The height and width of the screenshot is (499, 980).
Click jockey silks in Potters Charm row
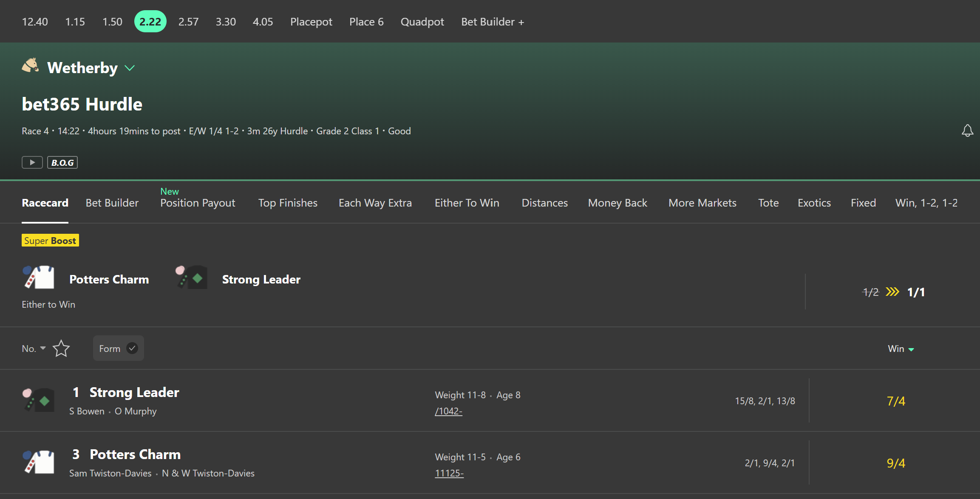click(x=39, y=462)
